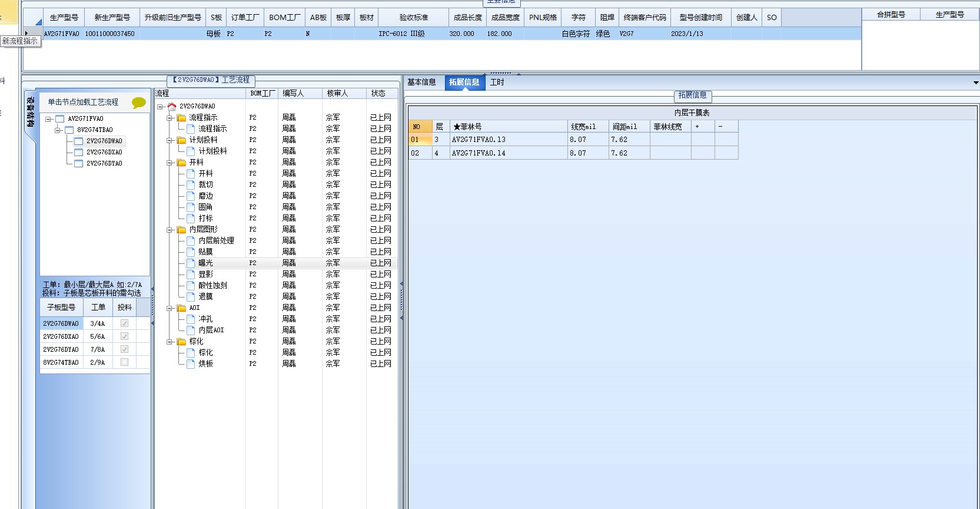Toggle 投料 checkbox for 2V2G76DWA0
The image size is (980, 509).
point(124,323)
